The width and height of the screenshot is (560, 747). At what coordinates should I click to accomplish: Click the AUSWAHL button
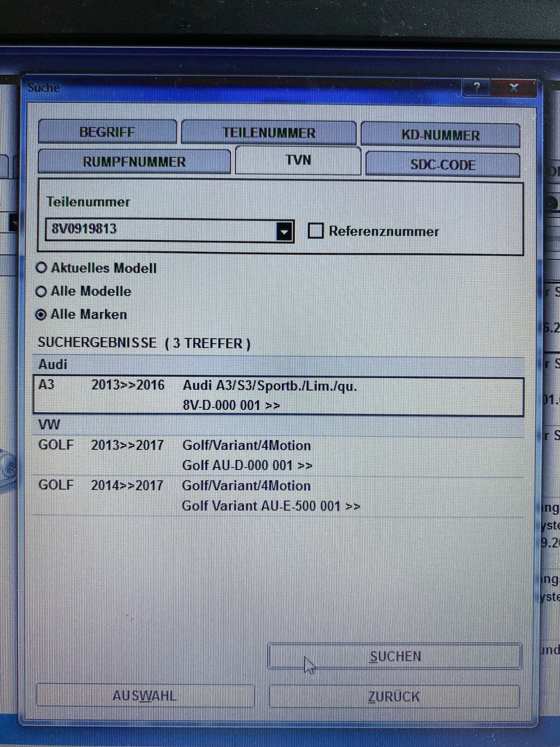pos(145,696)
